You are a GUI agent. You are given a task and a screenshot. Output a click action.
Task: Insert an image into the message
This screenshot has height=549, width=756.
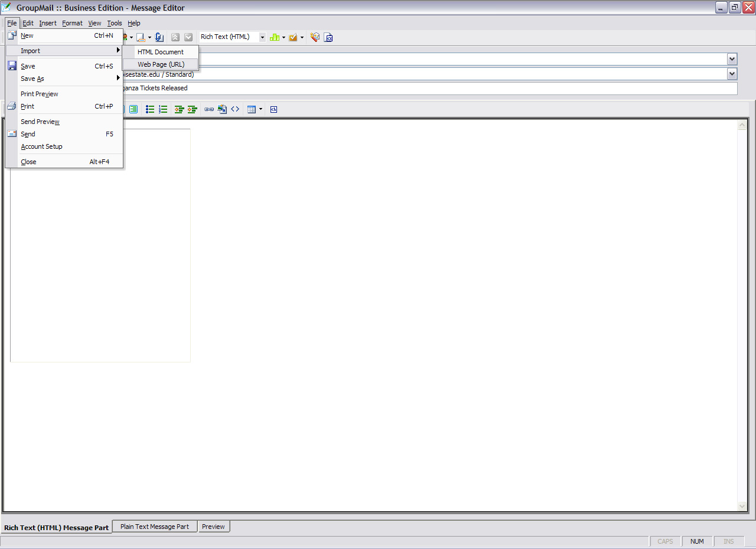point(222,109)
